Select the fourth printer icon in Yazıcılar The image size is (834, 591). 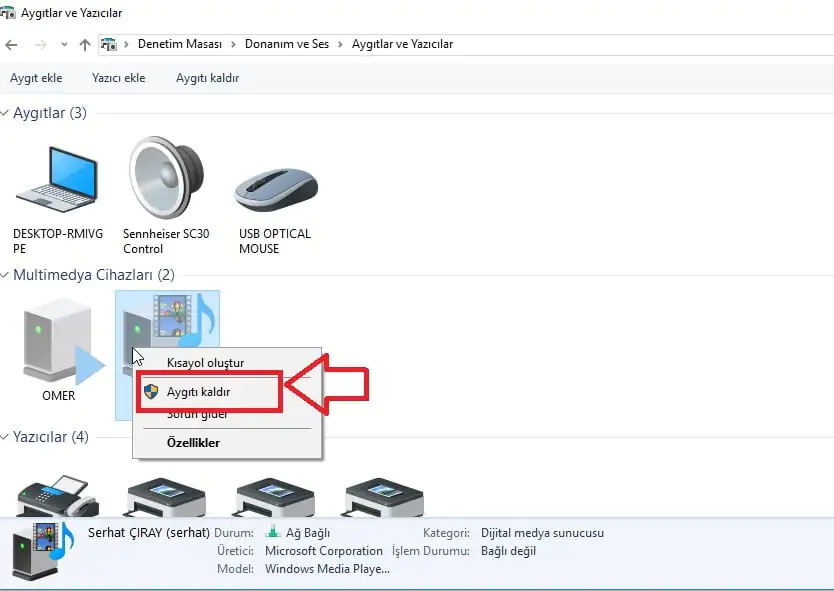pyautogui.click(x=384, y=497)
